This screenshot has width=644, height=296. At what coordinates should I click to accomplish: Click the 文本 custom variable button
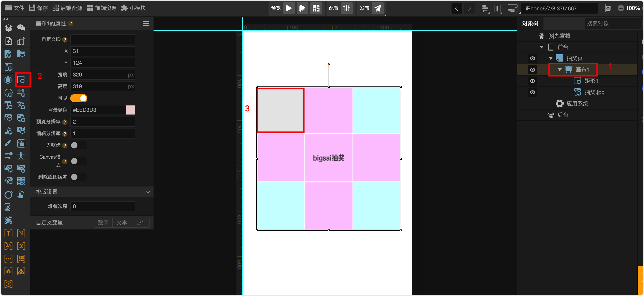click(x=122, y=222)
